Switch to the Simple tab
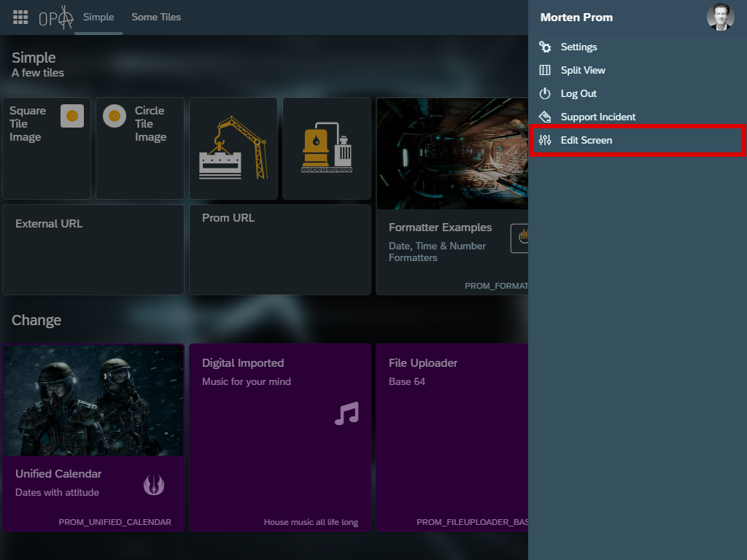This screenshot has width=747, height=560. [98, 17]
